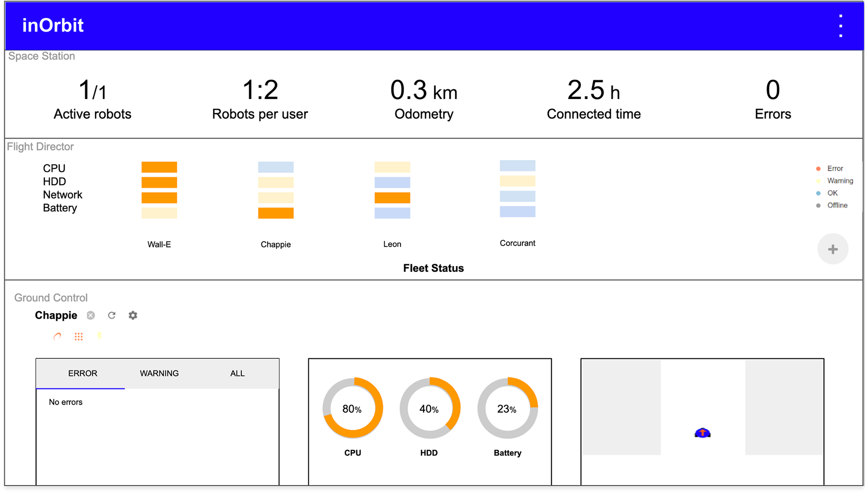Click the HDD 40% gauge

click(429, 408)
